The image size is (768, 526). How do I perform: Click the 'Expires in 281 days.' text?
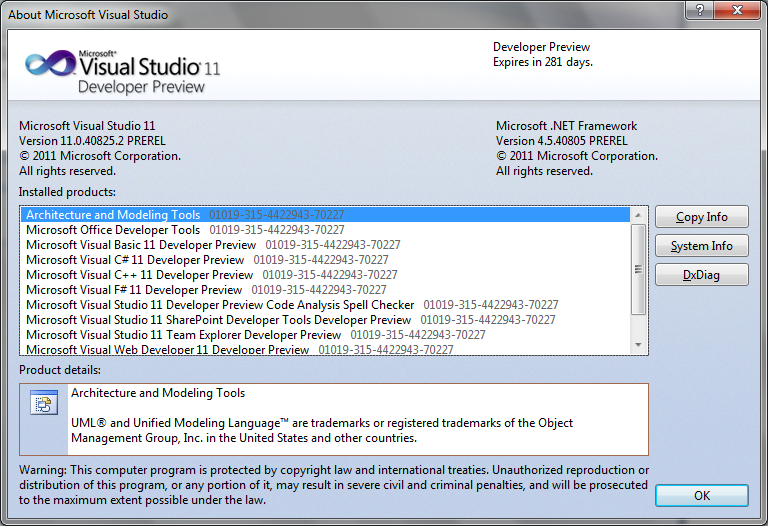[543, 62]
